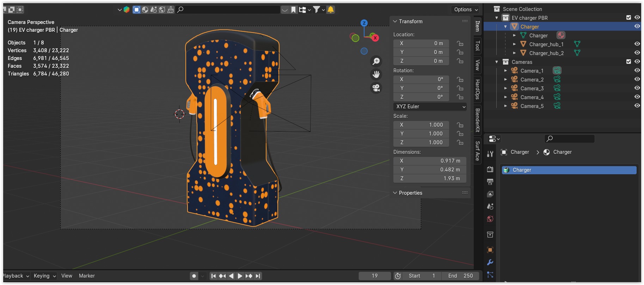
Task: Play the animation in reverse
Action: pyautogui.click(x=231, y=276)
